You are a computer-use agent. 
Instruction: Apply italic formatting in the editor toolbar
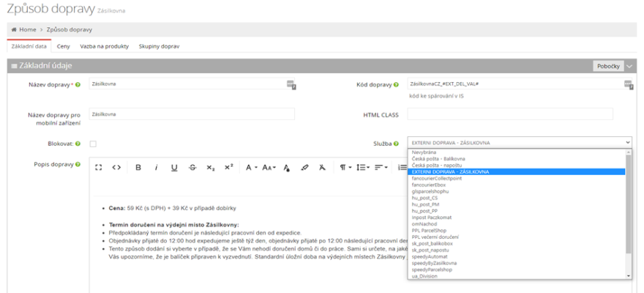click(x=156, y=167)
